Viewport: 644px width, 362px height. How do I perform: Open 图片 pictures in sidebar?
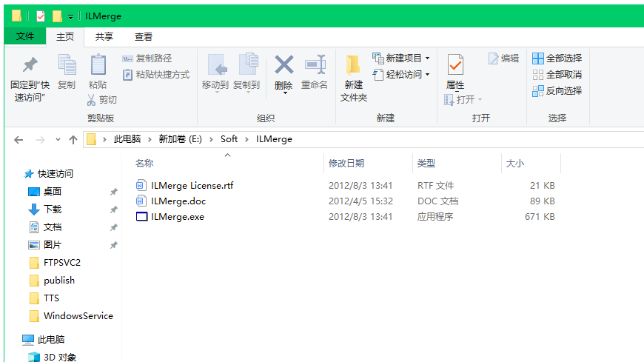click(x=52, y=245)
